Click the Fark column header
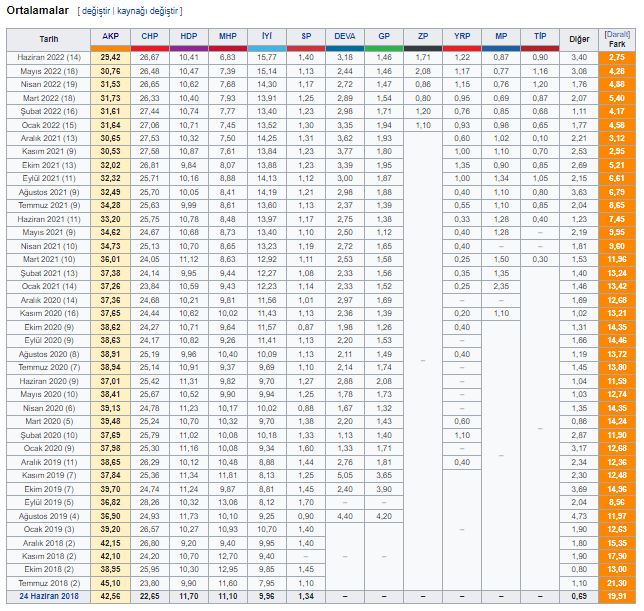This screenshot has height=611, width=644. pos(617,45)
